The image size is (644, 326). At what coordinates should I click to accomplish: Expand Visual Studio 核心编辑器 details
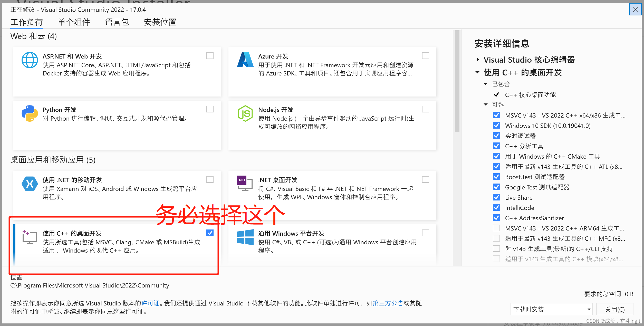478,60
